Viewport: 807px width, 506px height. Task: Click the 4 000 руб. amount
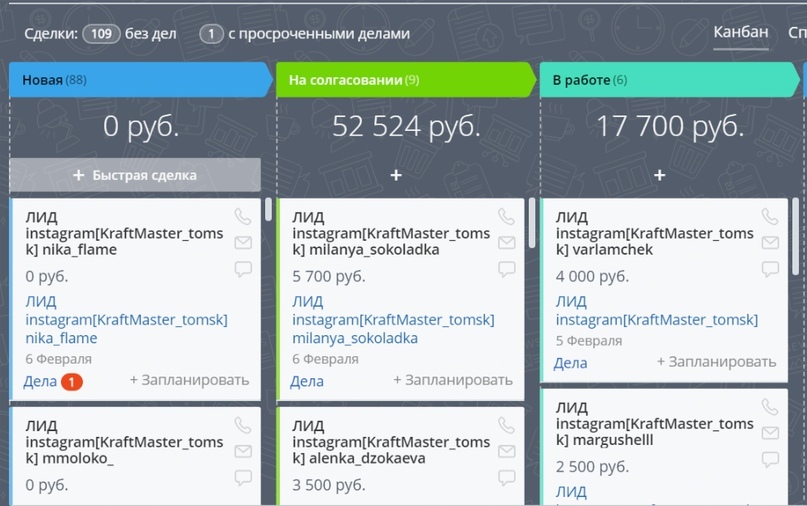pyautogui.click(x=592, y=276)
